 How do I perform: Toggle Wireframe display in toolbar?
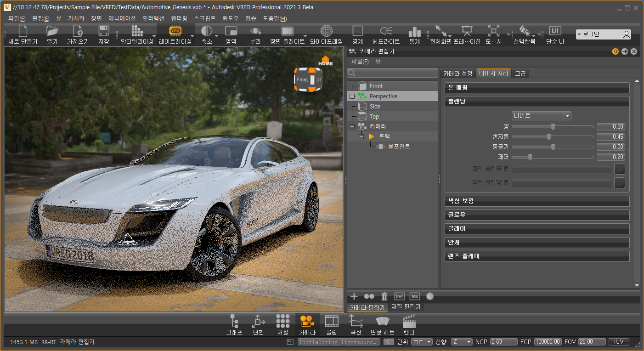[x=326, y=31]
